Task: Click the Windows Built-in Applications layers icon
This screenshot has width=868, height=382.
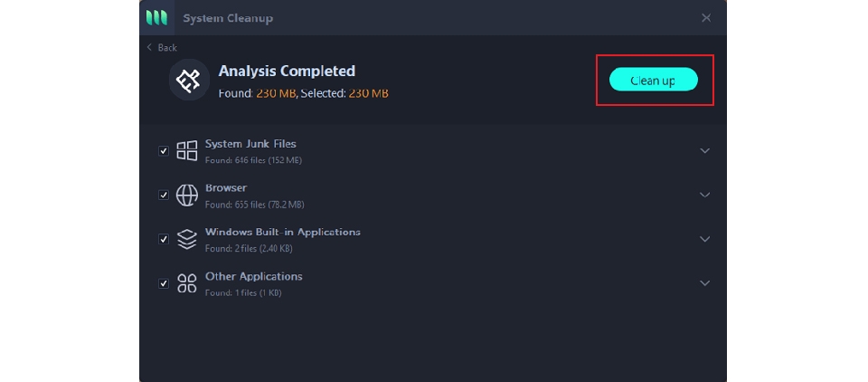Action: point(187,239)
